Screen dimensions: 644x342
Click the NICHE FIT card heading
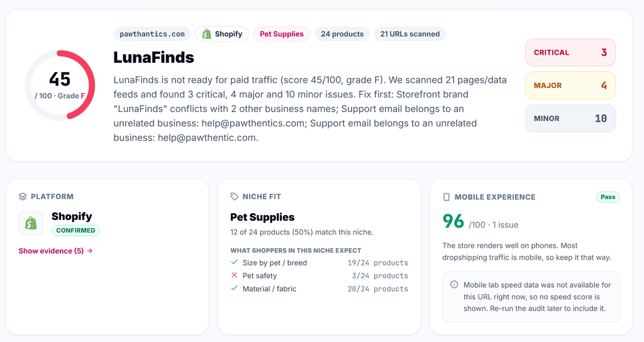262,197
